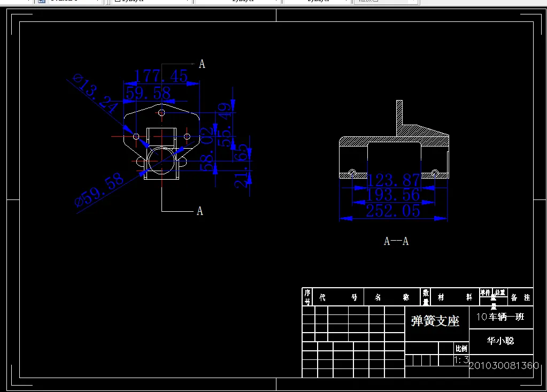Select the hatched vertical rib in section view
Screen dimensions: 547x392
[399, 118]
